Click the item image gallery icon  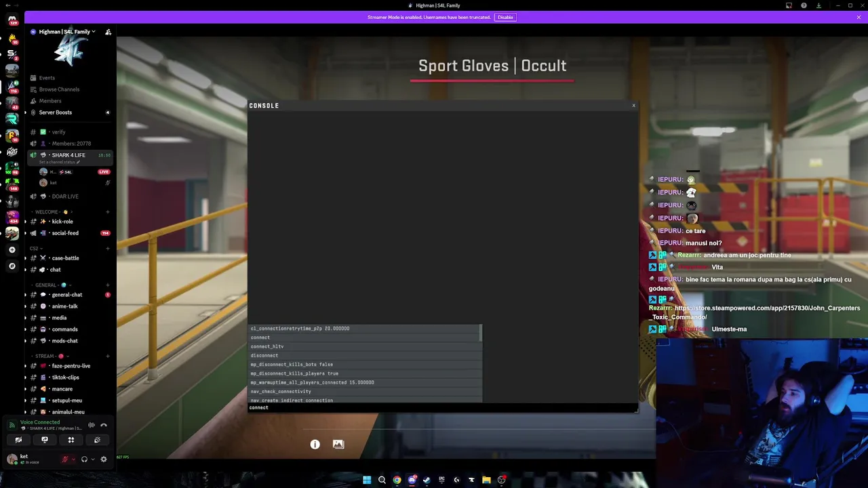point(338,445)
